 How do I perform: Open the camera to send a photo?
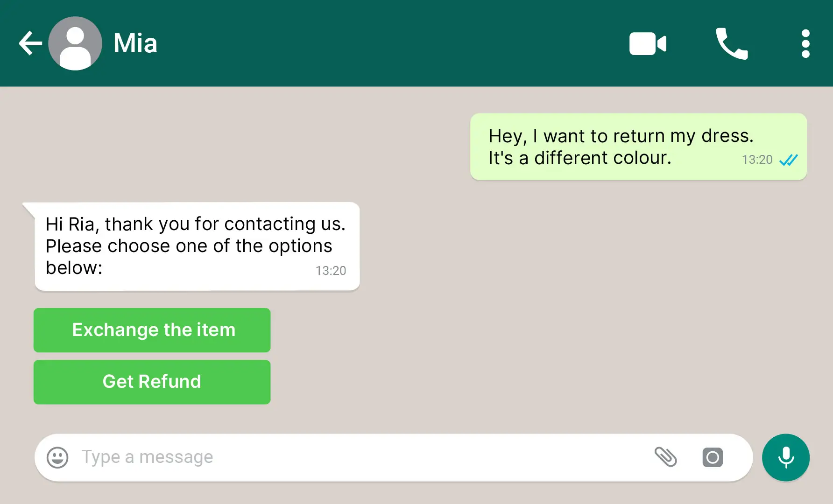712,458
